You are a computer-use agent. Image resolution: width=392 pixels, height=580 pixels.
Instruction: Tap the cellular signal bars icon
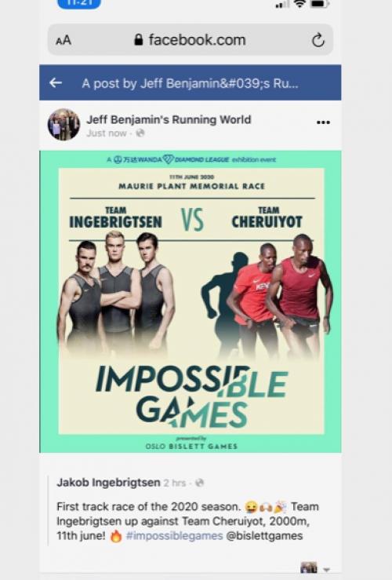(x=283, y=5)
